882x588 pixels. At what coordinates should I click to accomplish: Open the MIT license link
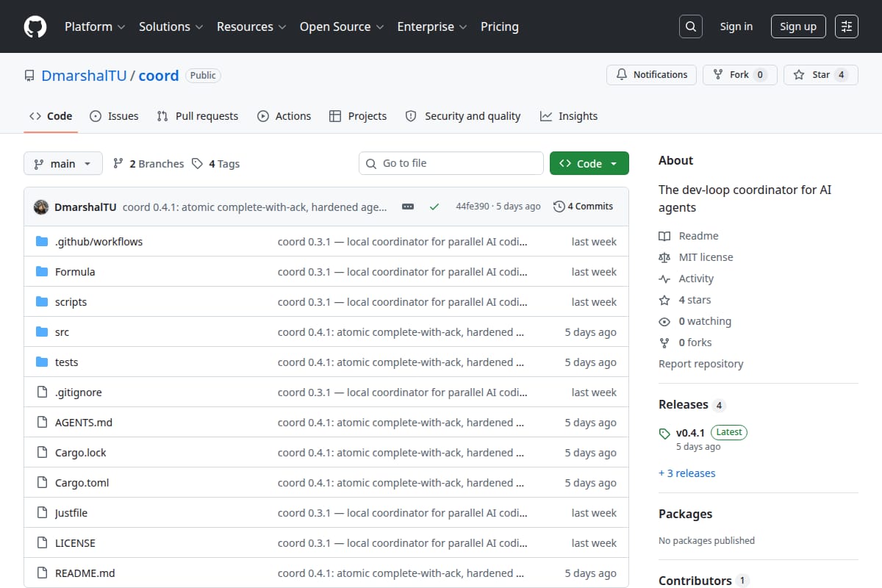click(696, 257)
